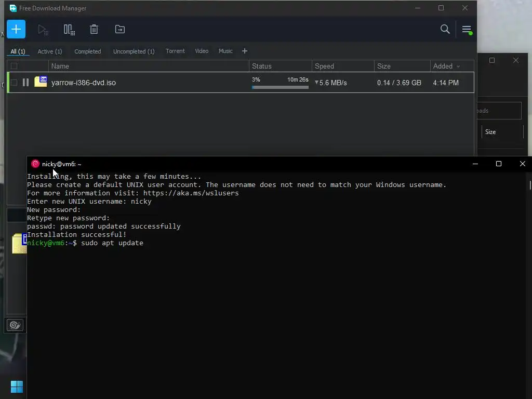The image size is (532, 399).
Task: Close the background window behind the terminal
Action: point(516,60)
